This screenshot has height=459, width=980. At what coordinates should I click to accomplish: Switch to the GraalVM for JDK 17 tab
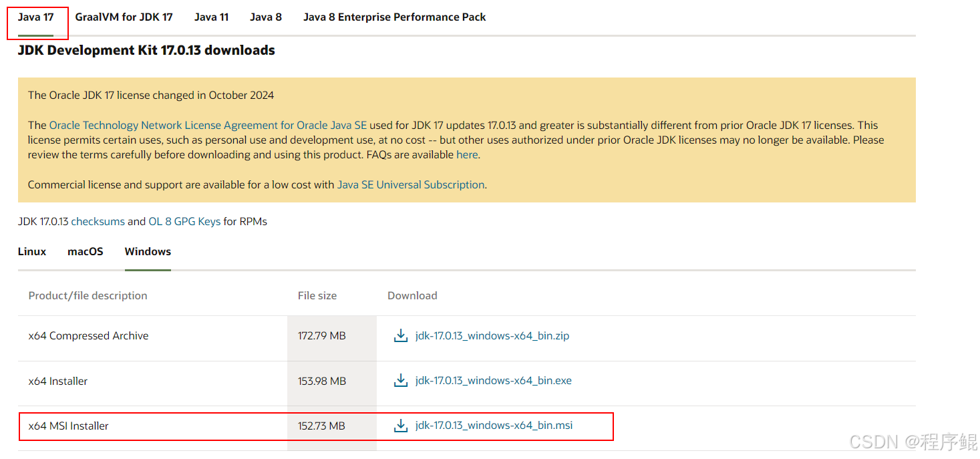coord(124,17)
